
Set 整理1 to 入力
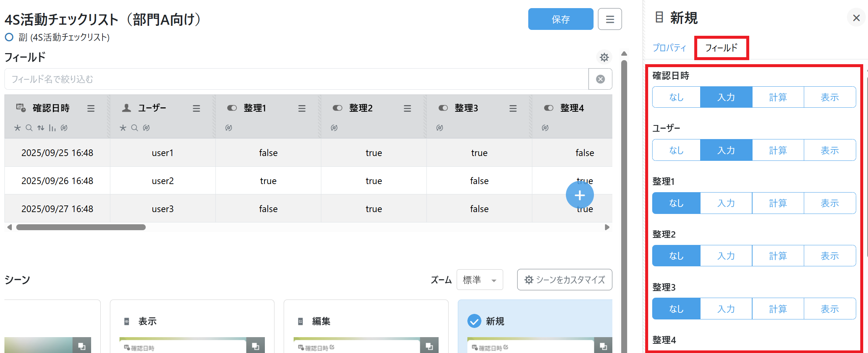point(726,203)
